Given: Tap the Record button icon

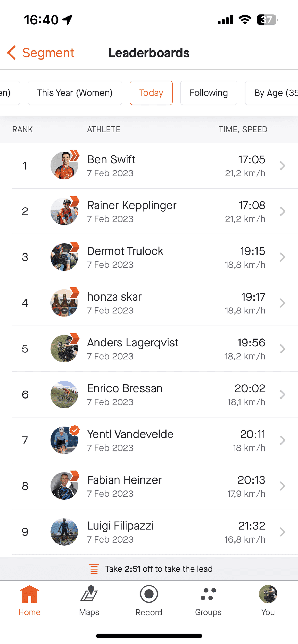Looking at the screenshot, I should (x=149, y=594).
